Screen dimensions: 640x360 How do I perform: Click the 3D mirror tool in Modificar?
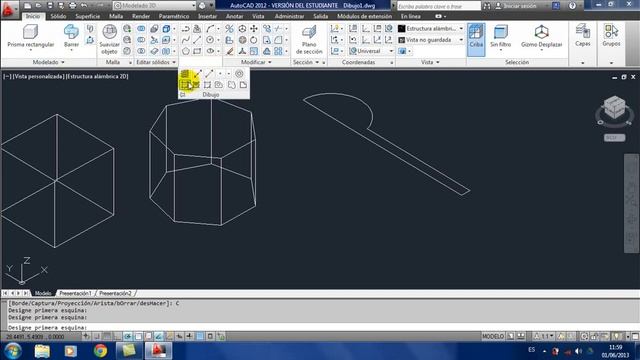click(x=229, y=29)
